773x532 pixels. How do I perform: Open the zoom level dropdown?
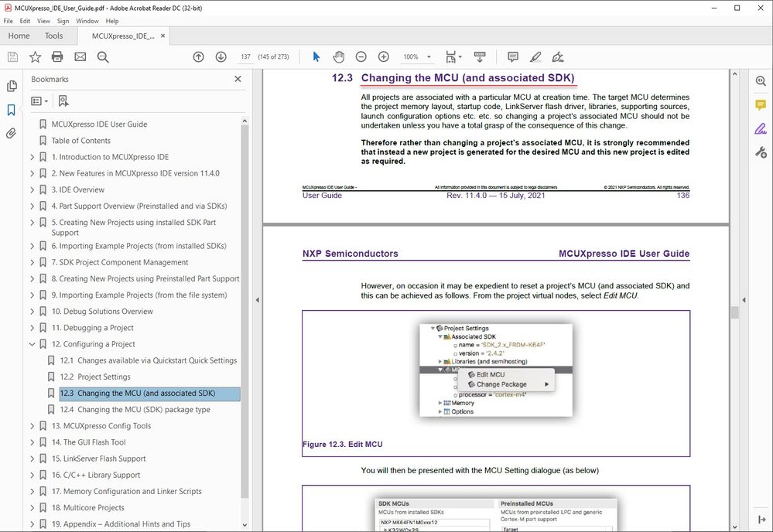click(429, 56)
